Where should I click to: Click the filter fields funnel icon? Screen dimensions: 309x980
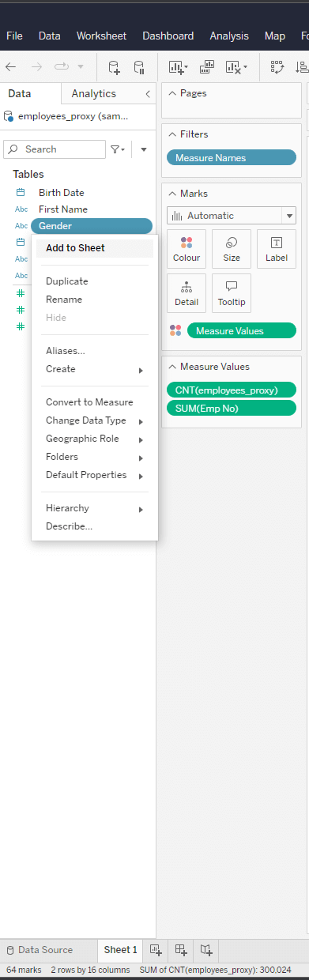117,149
